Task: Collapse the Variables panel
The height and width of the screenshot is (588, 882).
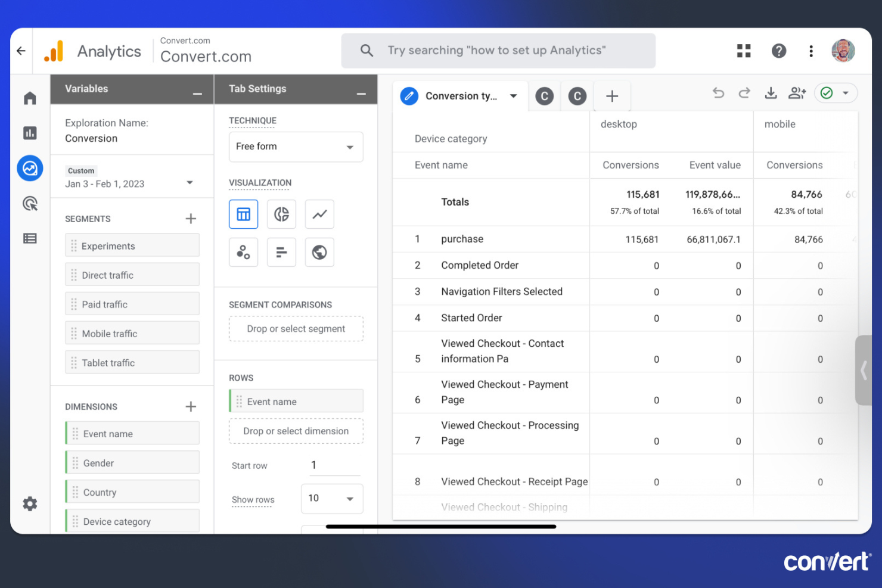Action: point(196,94)
